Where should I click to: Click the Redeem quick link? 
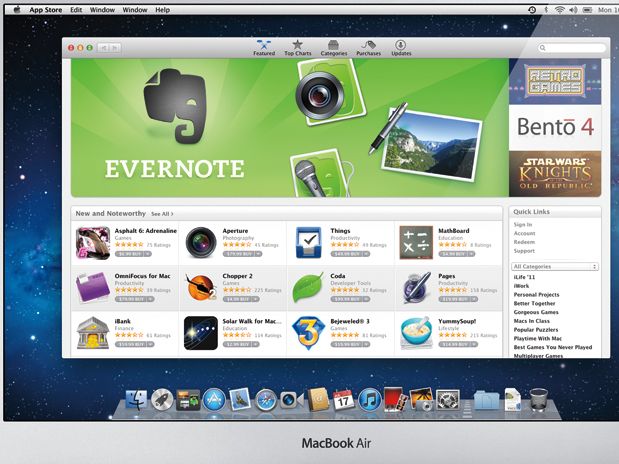(x=524, y=242)
